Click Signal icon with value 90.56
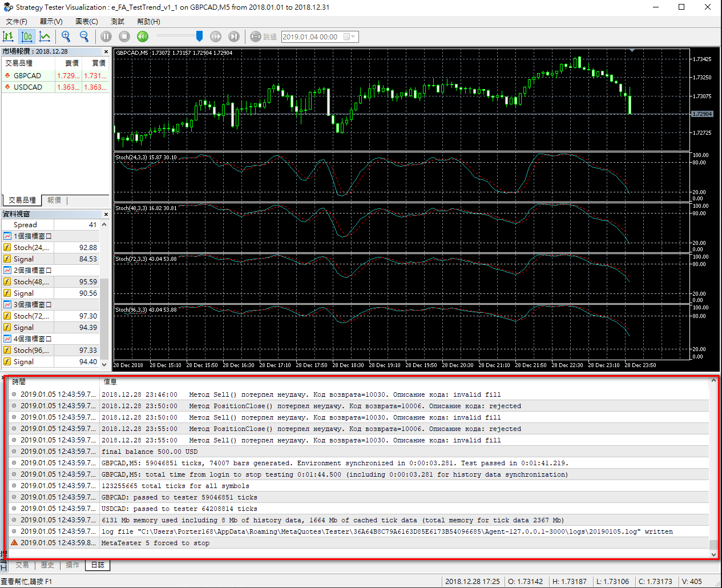 (7, 293)
